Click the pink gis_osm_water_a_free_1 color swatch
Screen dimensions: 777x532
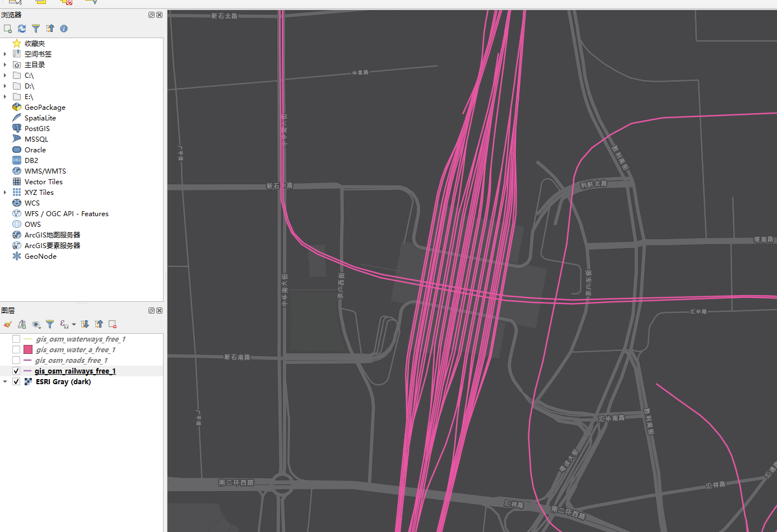click(28, 349)
